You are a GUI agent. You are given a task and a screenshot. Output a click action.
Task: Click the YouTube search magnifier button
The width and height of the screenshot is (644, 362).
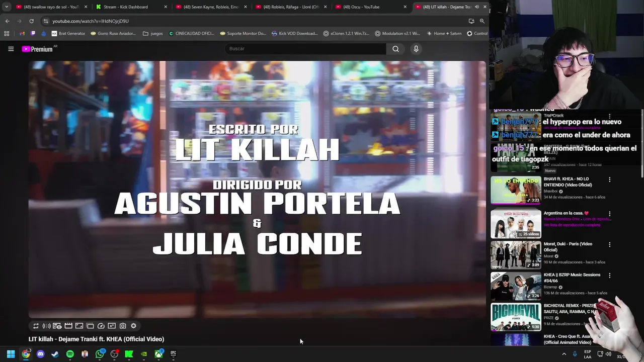click(395, 49)
